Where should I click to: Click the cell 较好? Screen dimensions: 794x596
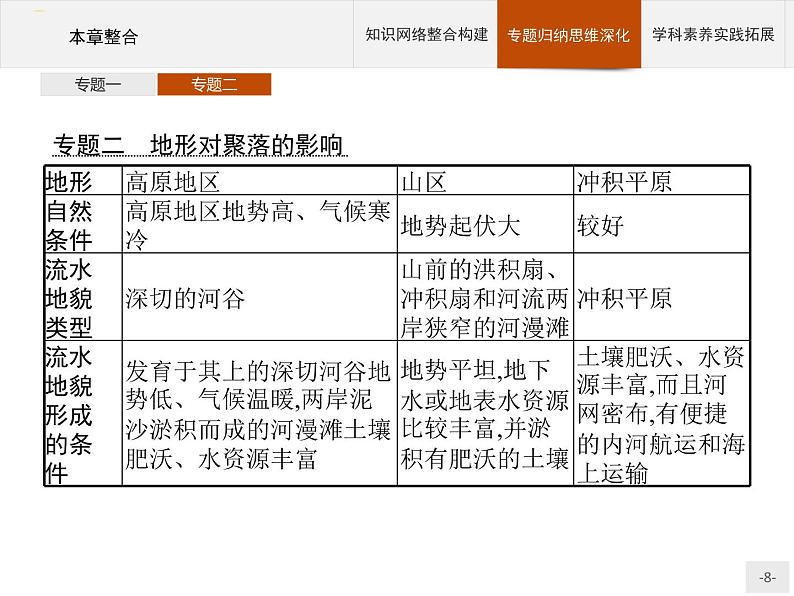(661, 224)
